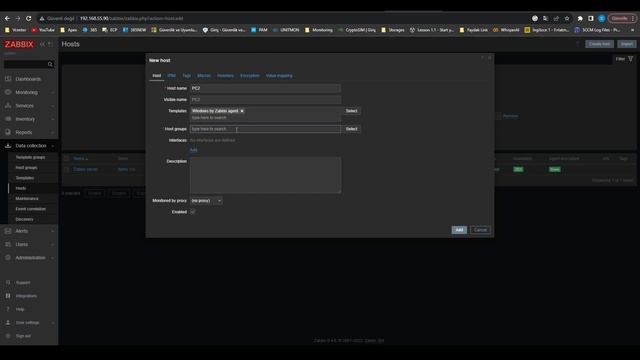
Task: Open Integrations in the sidebar
Action: pos(26,296)
